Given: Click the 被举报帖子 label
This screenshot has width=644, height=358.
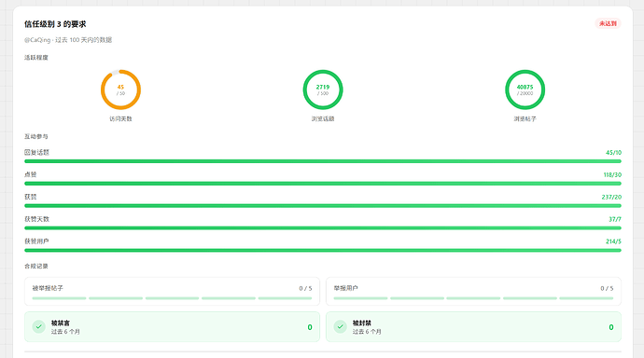Looking at the screenshot, I should pos(48,288).
